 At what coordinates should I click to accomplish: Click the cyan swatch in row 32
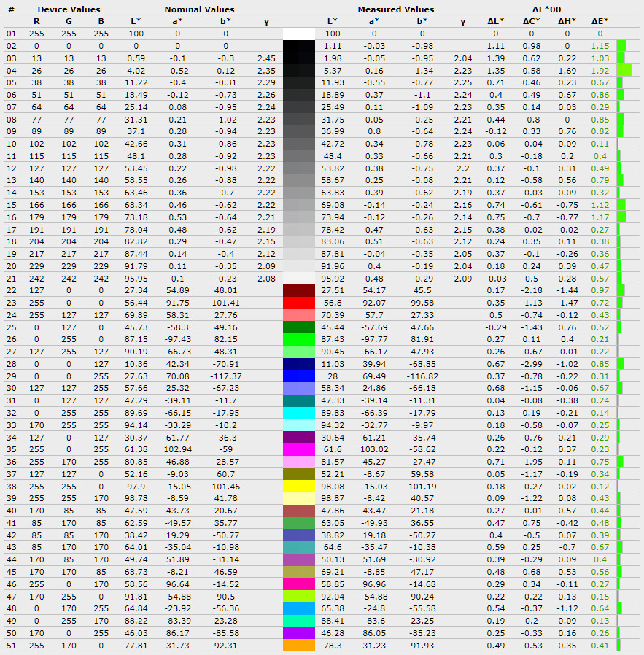[x=298, y=412]
